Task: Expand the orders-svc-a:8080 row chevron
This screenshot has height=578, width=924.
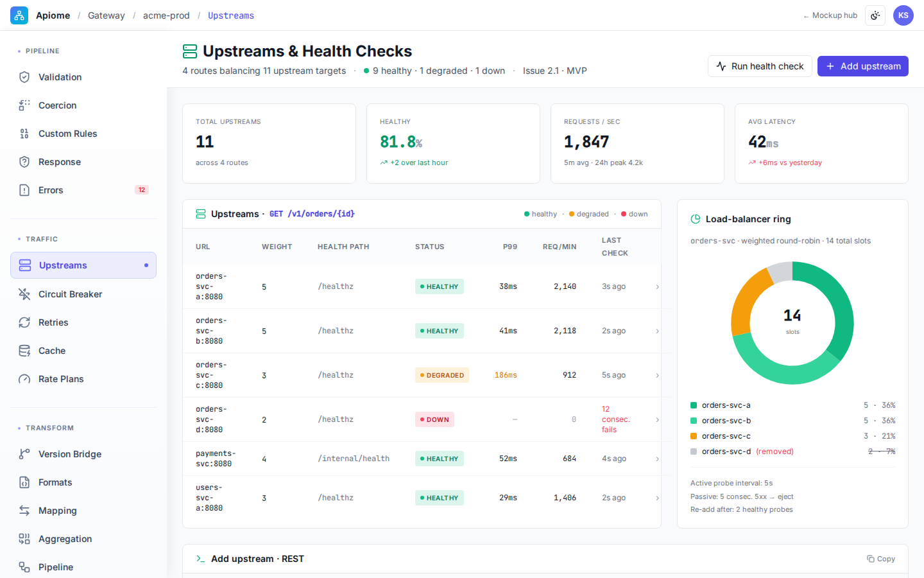Action: [657, 286]
